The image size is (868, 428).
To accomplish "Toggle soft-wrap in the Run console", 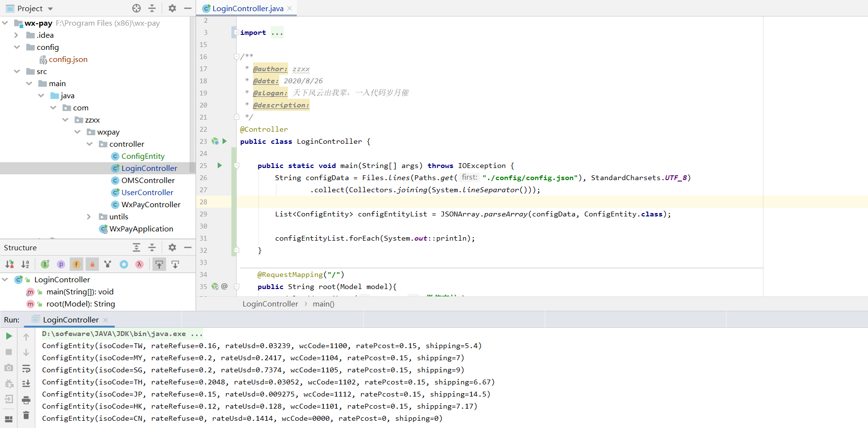I will (26, 368).
